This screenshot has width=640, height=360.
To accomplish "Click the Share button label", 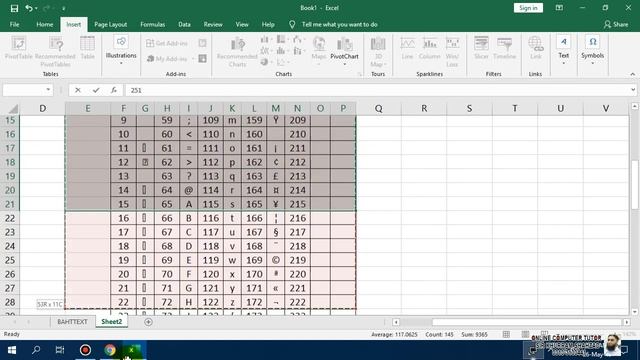I will [620, 24].
